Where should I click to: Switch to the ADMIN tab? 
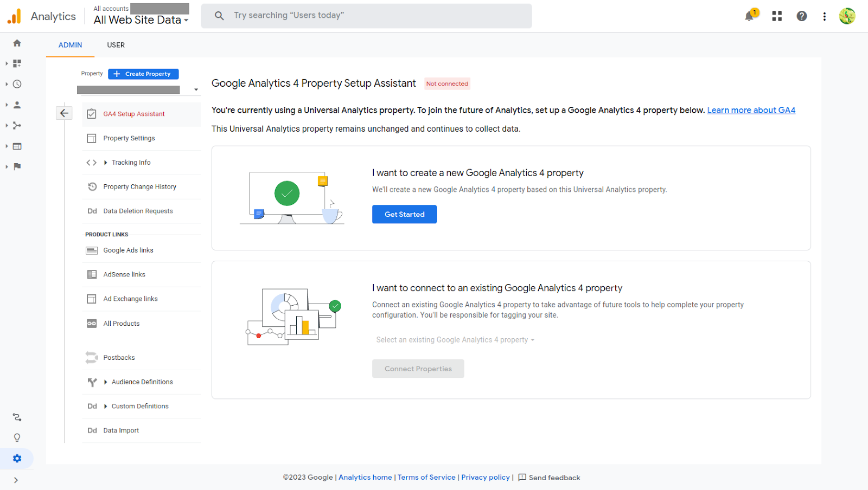(x=71, y=45)
